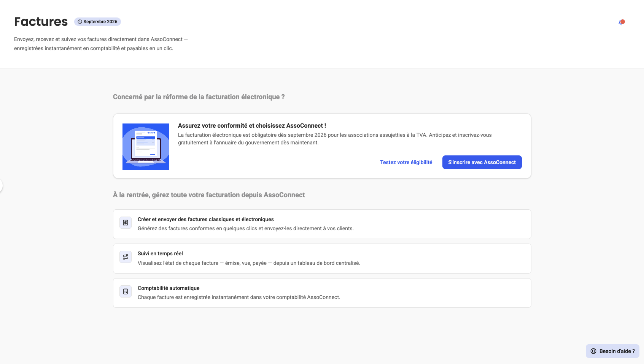
Task: Click the lifebuoy icon in Besoin d'aide
Action: [x=593, y=351]
